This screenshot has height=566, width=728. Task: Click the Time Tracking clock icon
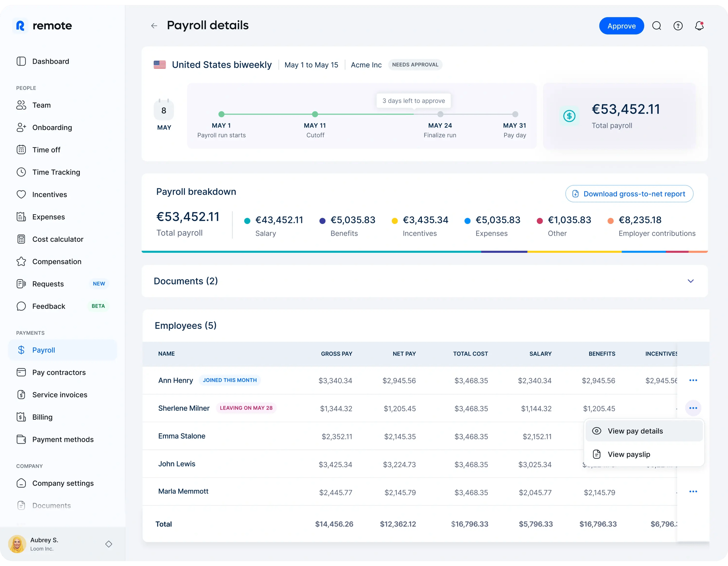coord(21,172)
